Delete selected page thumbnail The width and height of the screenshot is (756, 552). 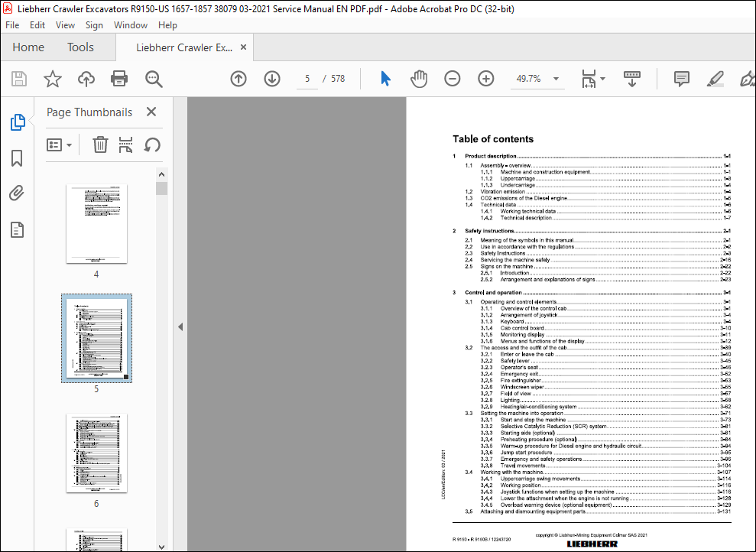100,144
